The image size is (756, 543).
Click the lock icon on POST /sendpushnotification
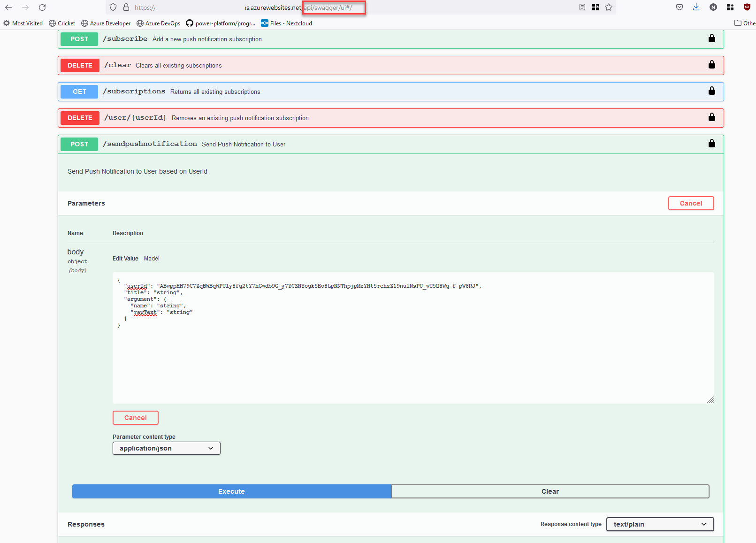coord(711,144)
